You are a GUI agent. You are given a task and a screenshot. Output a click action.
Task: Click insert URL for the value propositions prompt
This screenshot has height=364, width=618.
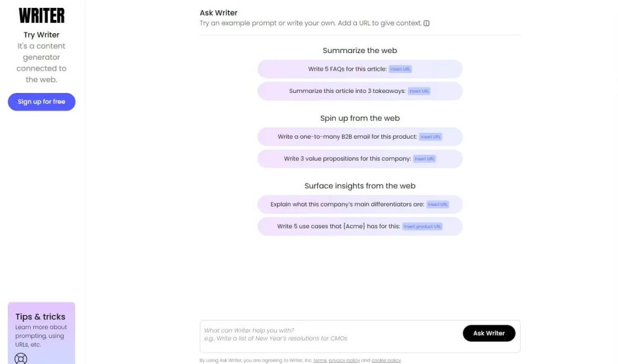point(424,158)
